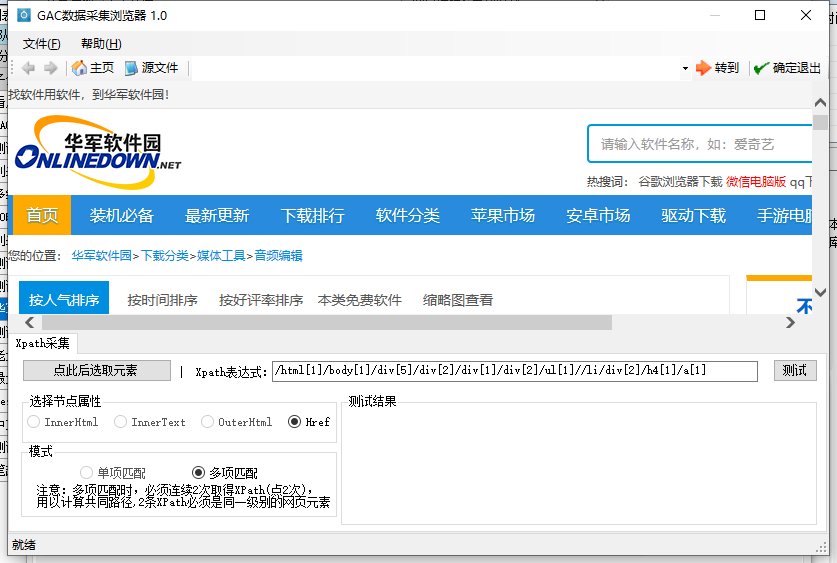Image resolution: width=837 pixels, height=563 pixels.
Task: Click the horizontal scrollbar thumb
Action: pos(327,322)
